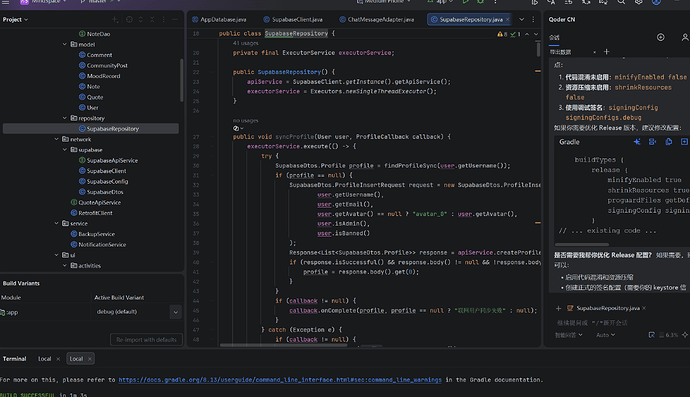Click the copy icon in Gradle code block

pos(668,142)
